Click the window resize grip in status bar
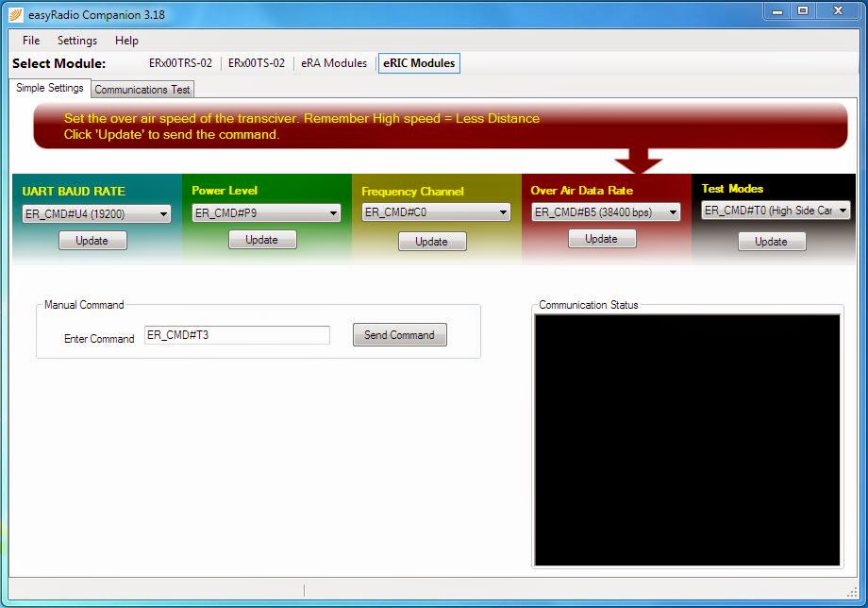This screenshot has width=868, height=608. click(x=853, y=593)
